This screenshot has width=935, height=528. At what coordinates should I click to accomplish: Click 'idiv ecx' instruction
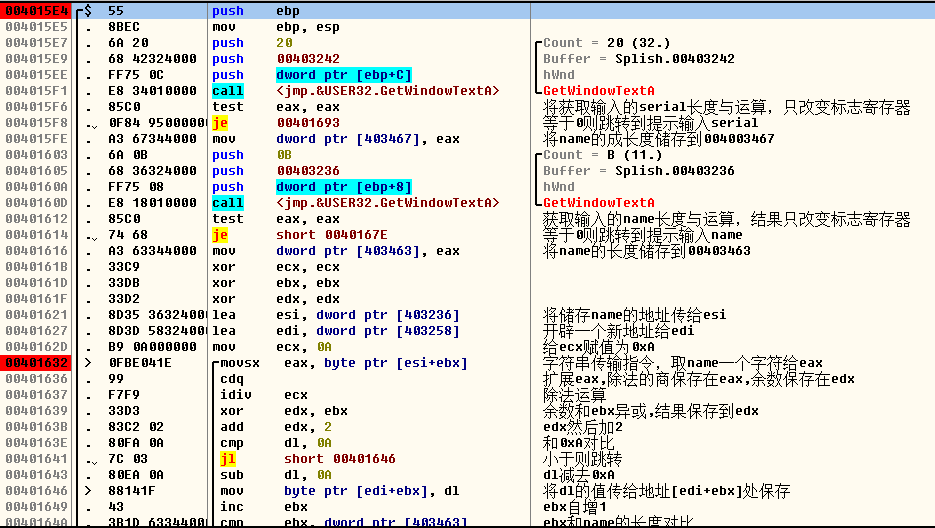tap(264, 395)
